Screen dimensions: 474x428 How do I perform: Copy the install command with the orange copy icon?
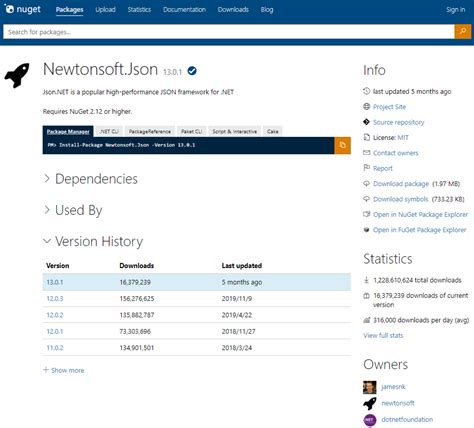342,145
